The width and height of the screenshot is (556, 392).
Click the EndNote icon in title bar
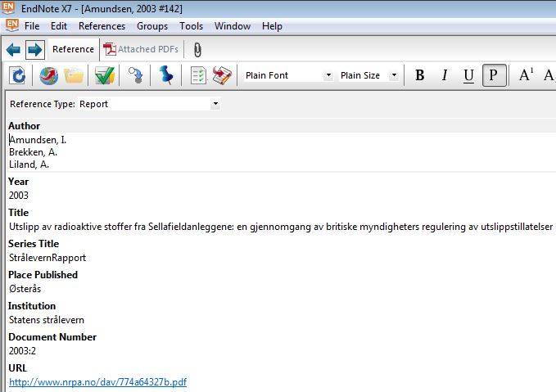(x=8, y=8)
